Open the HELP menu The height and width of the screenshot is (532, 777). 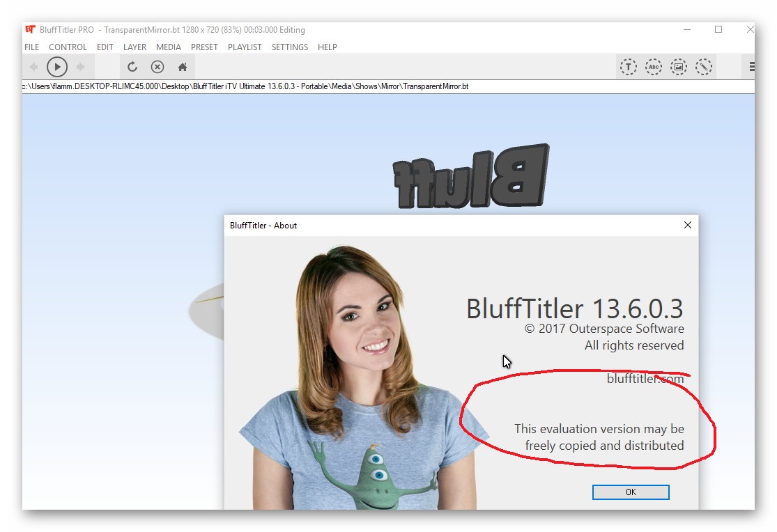pos(328,47)
